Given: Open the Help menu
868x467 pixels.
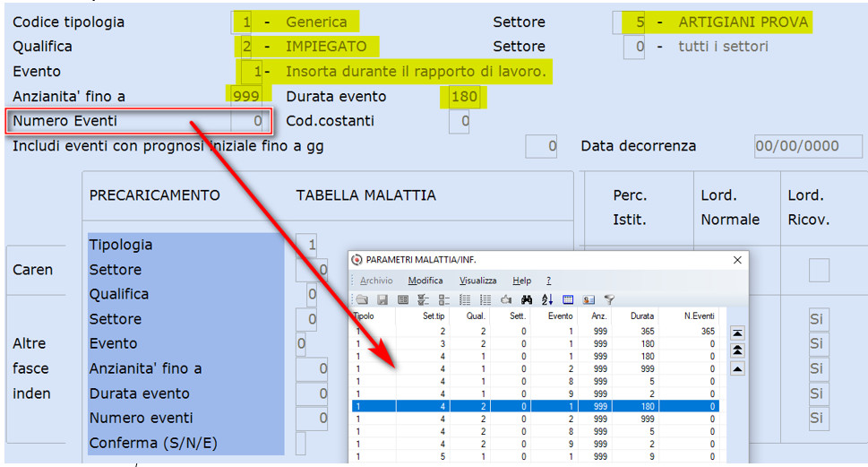Looking at the screenshot, I should coord(521,281).
